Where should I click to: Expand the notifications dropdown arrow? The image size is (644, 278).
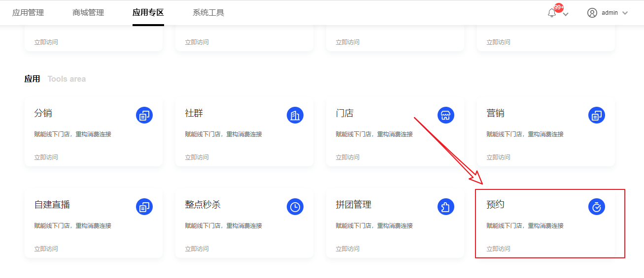tap(566, 14)
